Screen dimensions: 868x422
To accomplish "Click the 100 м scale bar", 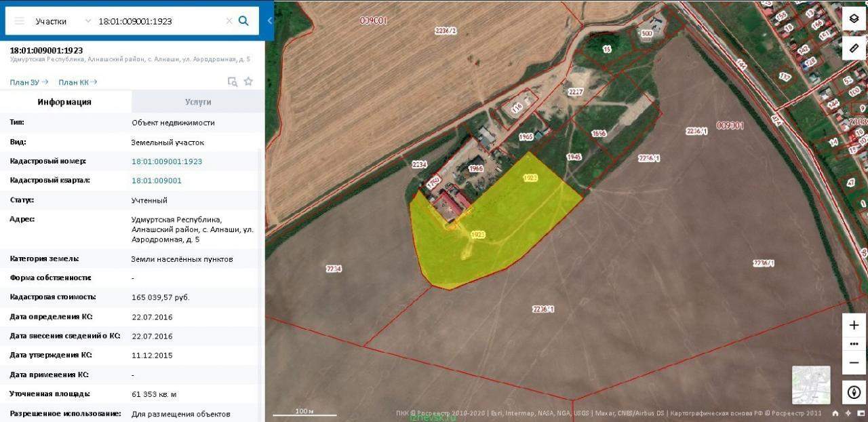I will click(x=304, y=412).
